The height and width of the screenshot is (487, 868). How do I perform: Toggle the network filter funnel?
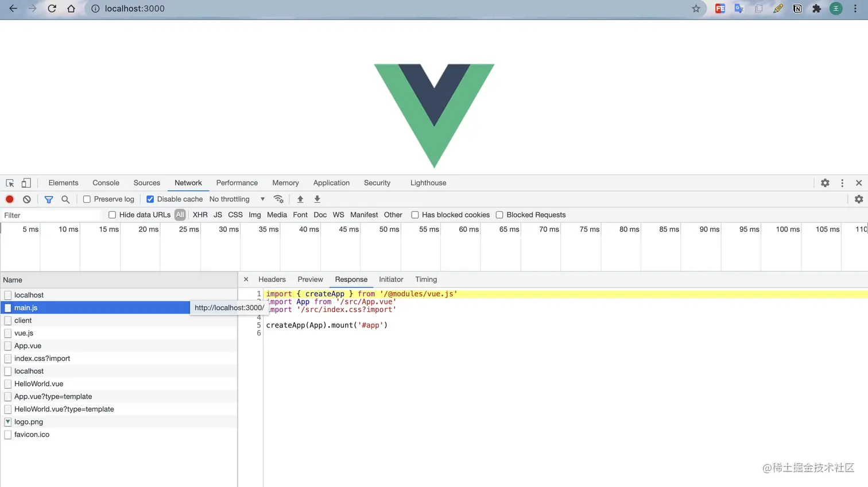tap(49, 199)
